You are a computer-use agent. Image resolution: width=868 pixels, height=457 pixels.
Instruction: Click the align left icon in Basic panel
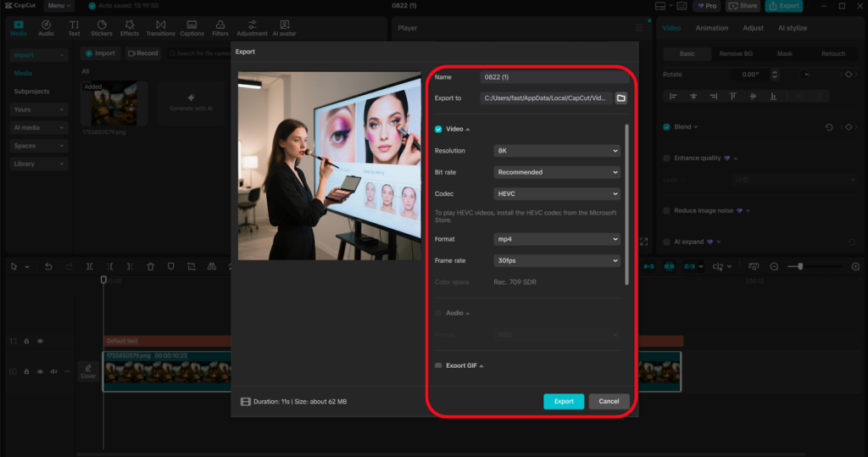pos(673,97)
